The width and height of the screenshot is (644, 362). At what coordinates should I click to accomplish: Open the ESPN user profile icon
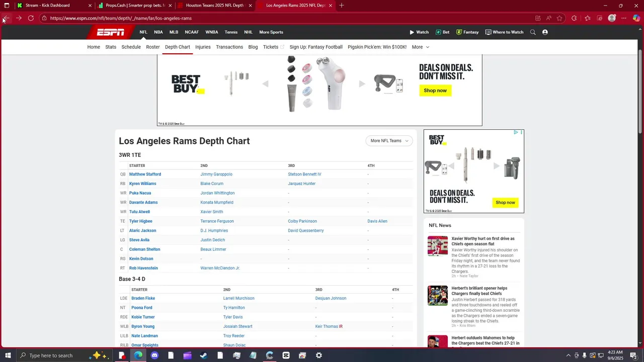pos(545,32)
